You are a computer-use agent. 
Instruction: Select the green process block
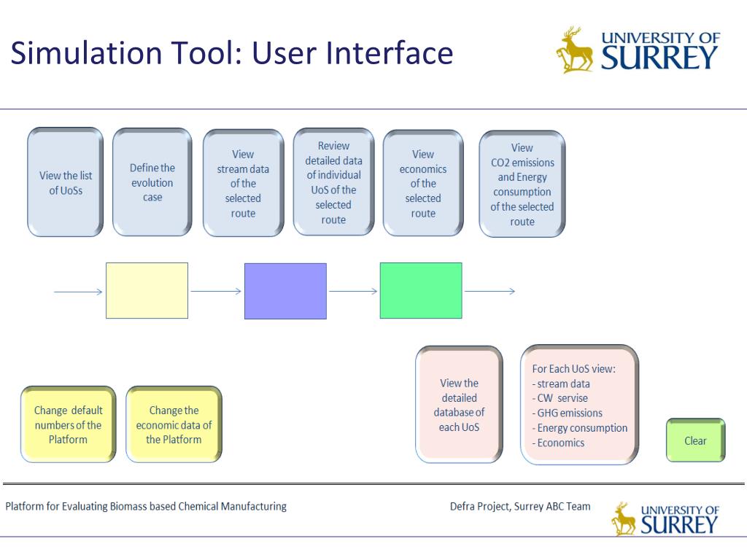421,290
